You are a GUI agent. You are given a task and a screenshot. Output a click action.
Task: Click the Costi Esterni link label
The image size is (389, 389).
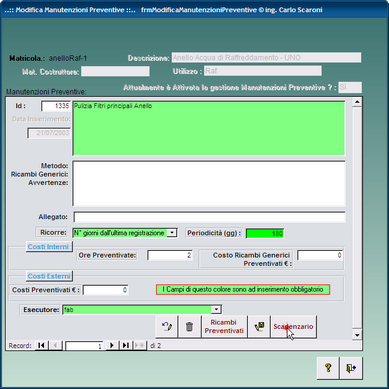coord(49,276)
